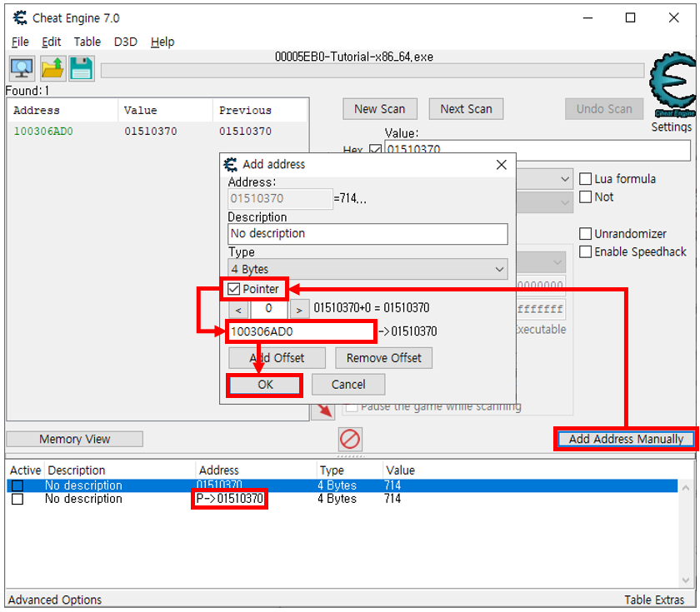Click the Address column header in results
Screen dimensions: 700x612
point(63,110)
